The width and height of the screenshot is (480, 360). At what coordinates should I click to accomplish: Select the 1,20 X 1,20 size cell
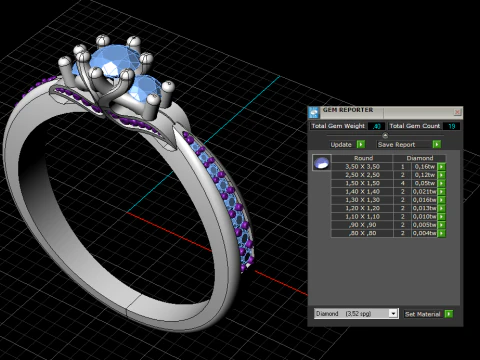pos(362,208)
